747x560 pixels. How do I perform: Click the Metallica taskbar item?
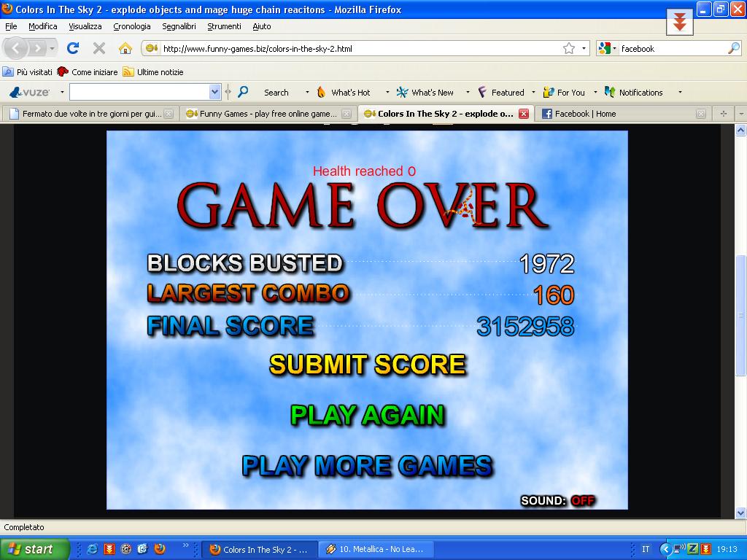point(376,549)
